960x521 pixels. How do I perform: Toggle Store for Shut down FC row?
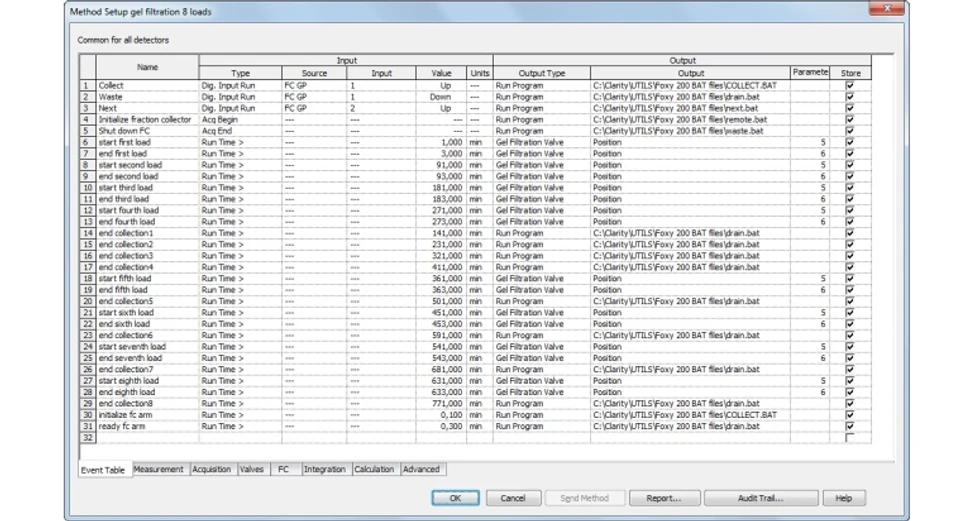pos(850,131)
